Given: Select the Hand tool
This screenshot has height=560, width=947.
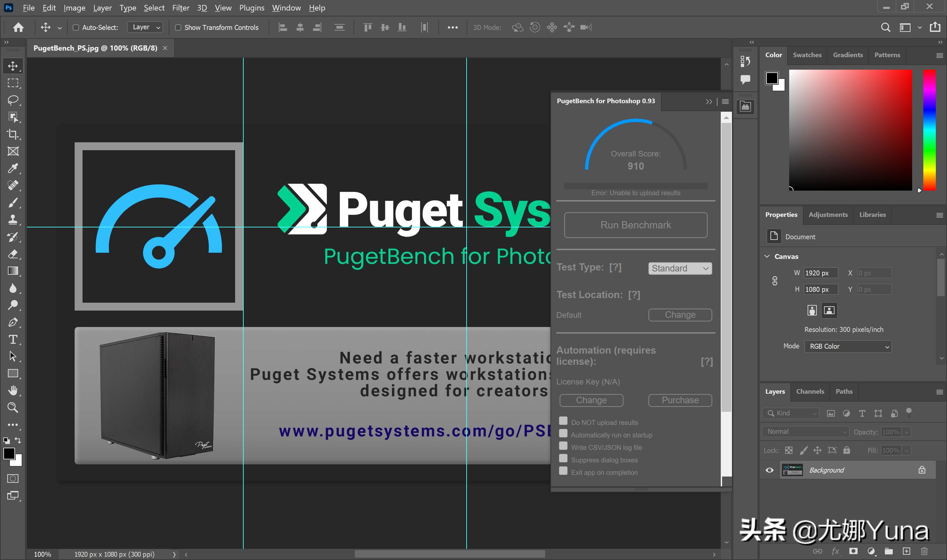Looking at the screenshot, I should pos(13,390).
